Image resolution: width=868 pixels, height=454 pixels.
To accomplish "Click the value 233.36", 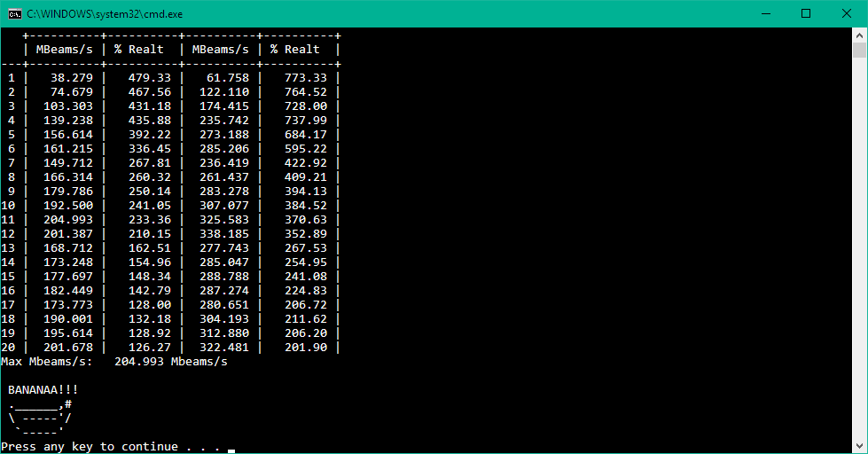I will tap(150, 220).
